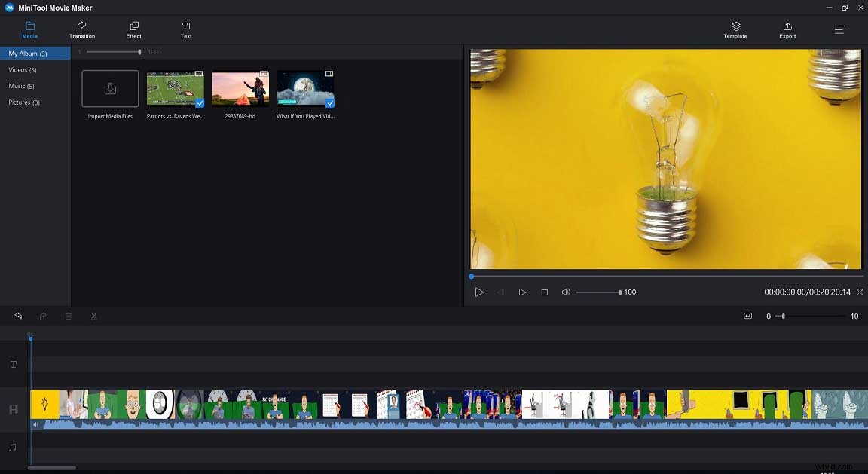Click the speaker icon on the video track
The width and height of the screenshot is (868, 474).
click(35, 424)
